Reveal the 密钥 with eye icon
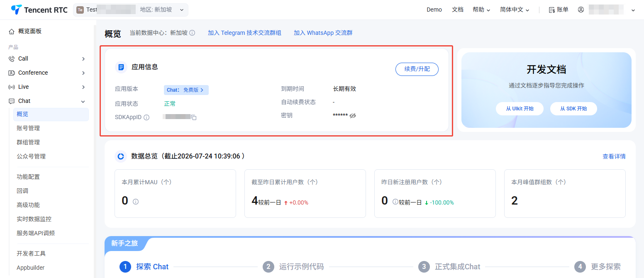644x278 pixels. coord(353,116)
